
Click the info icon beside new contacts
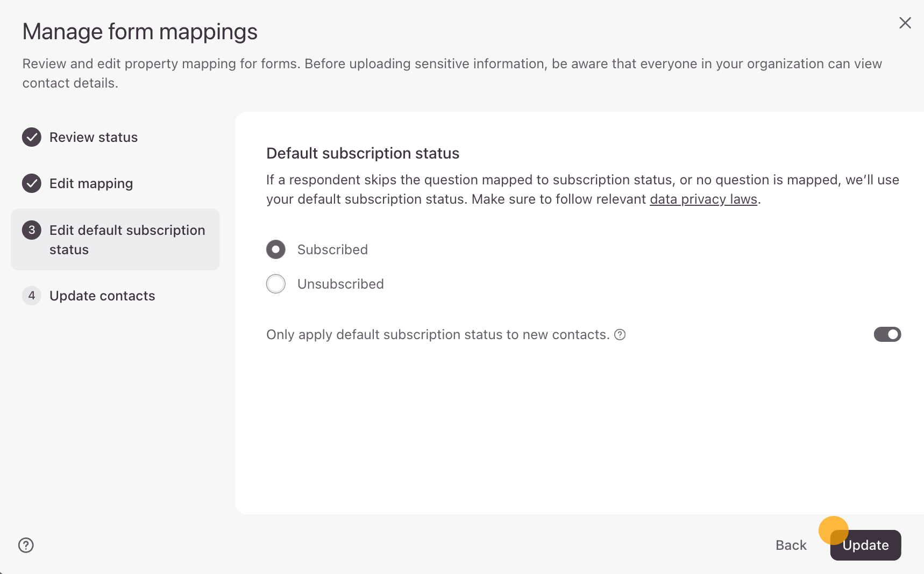[620, 335]
